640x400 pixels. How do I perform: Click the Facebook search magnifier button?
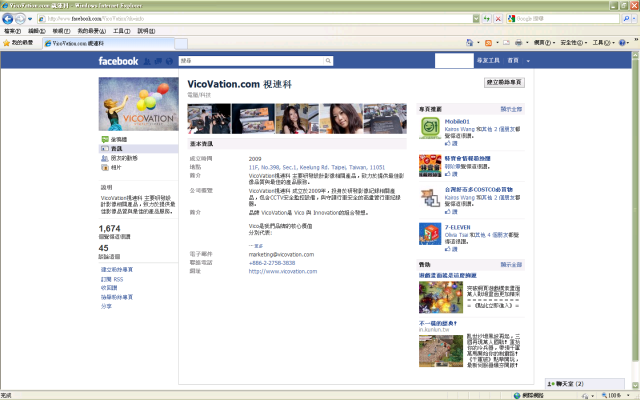point(328,61)
